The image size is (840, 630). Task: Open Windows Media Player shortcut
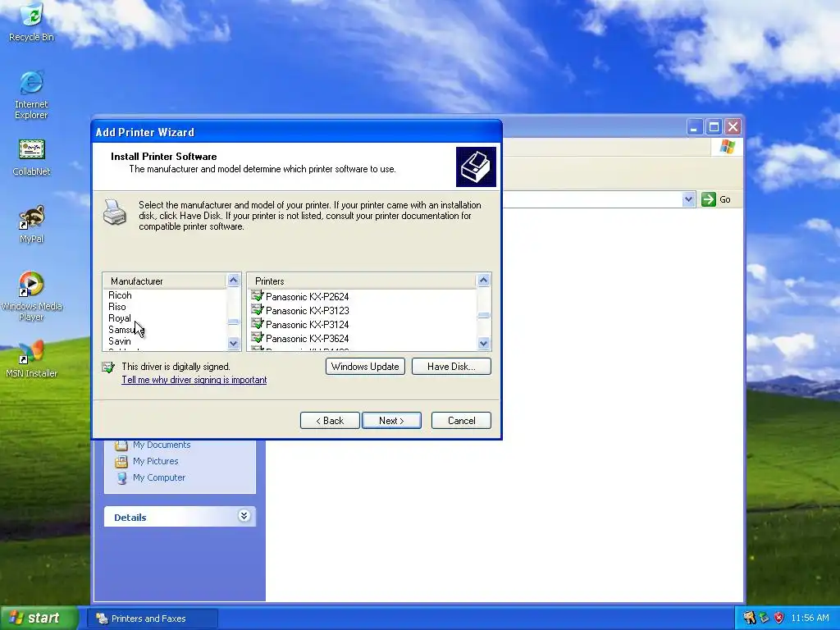click(x=31, y=295)
